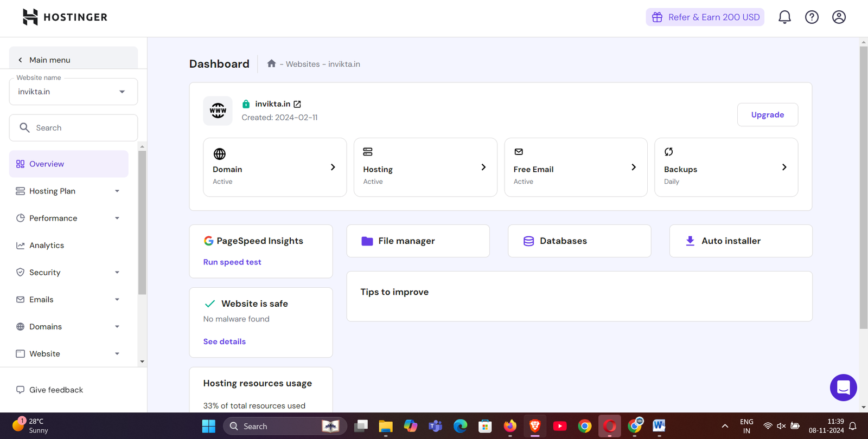Open Brave browser from taskbar
The height and width of the screenshot is (439, 868).
(535, 426)
